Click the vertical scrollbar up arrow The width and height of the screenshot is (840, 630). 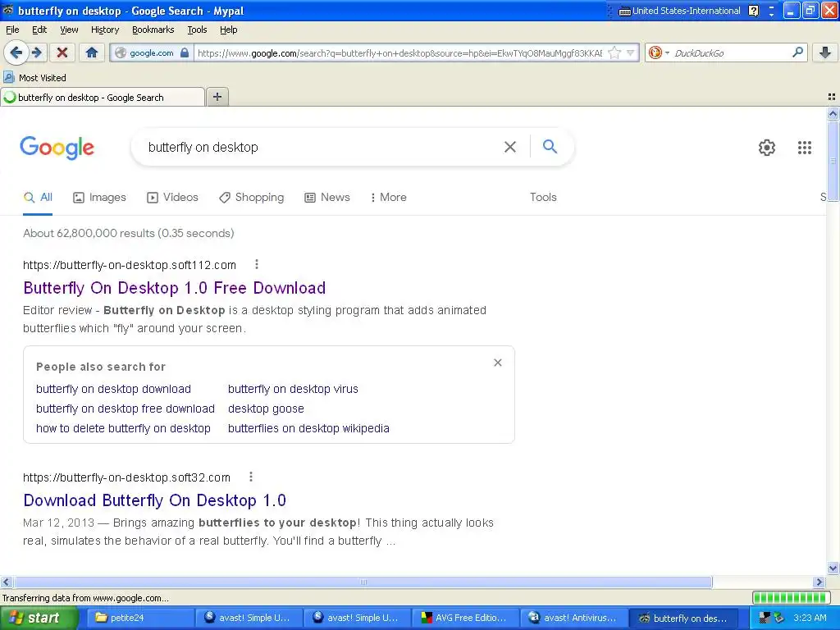click(833, 113)
